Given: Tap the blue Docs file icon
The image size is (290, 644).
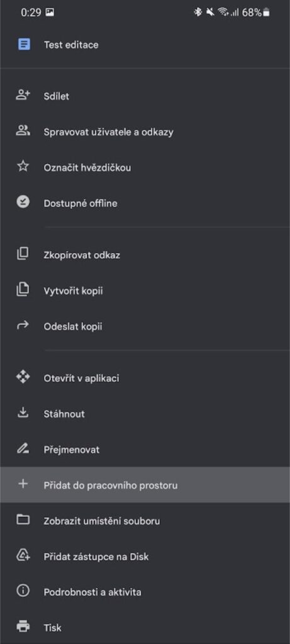Looking at the screenshot, I should [x=24, y=44].
